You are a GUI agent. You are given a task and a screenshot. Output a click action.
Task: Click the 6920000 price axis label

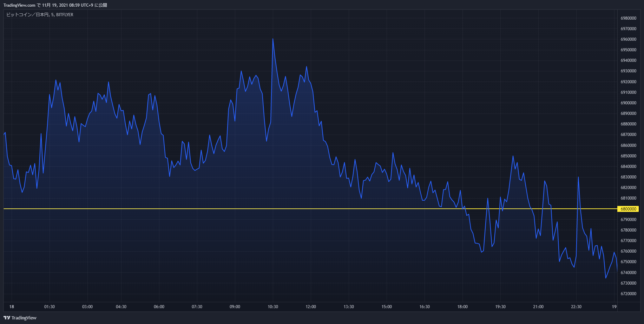(x=629, y=82)
